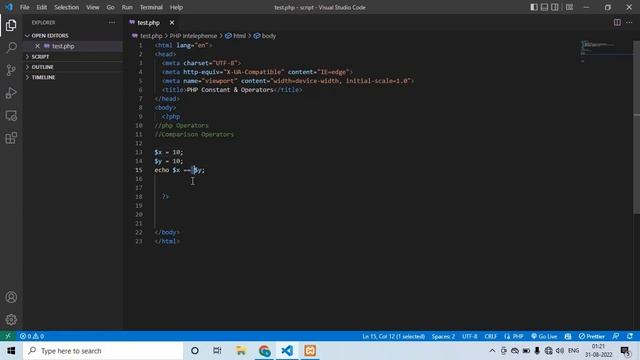640x360 pixels.
Task: Change end of line sequence CRLF
Action: coord(491,336)
